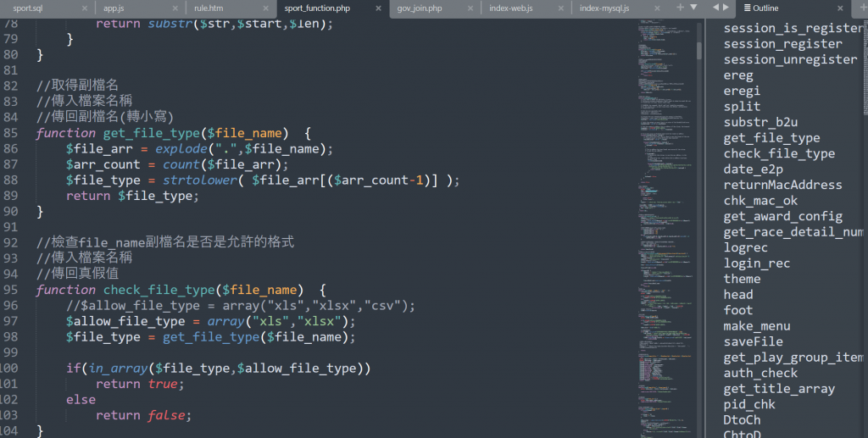Close the index-mysql.js tab
Image resolution: width=868 pixels, height=438 pixels.
(657, 8)
